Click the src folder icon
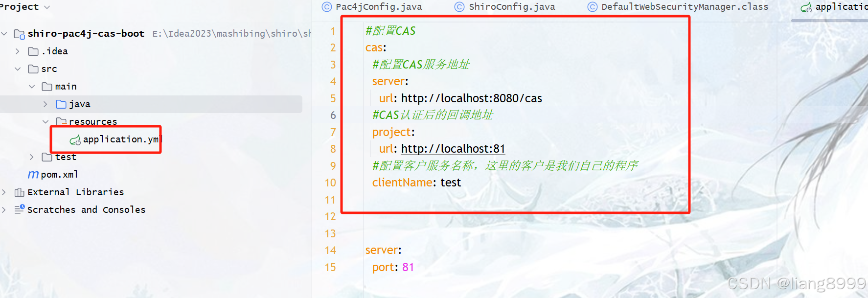This screenshot has height=298, width=868. point(33,69)
